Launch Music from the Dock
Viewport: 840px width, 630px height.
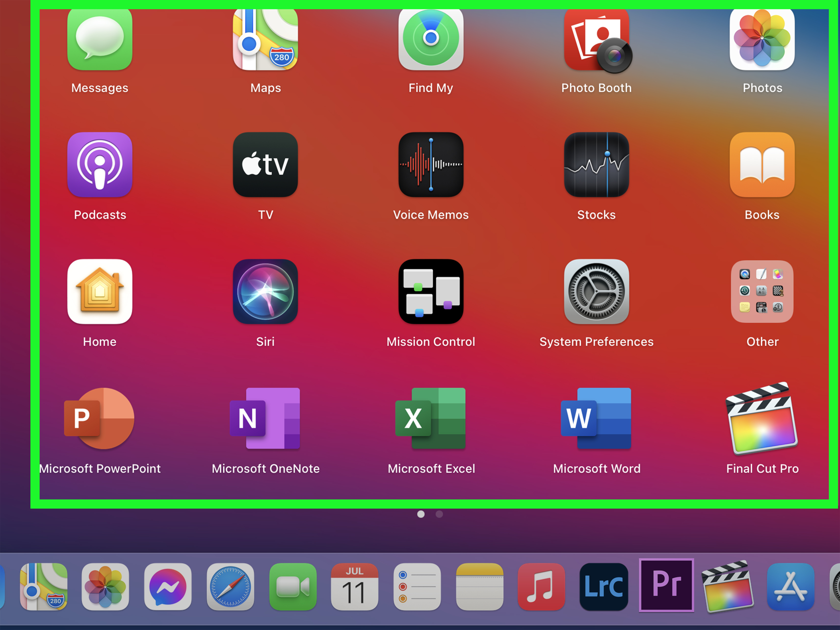541,587
